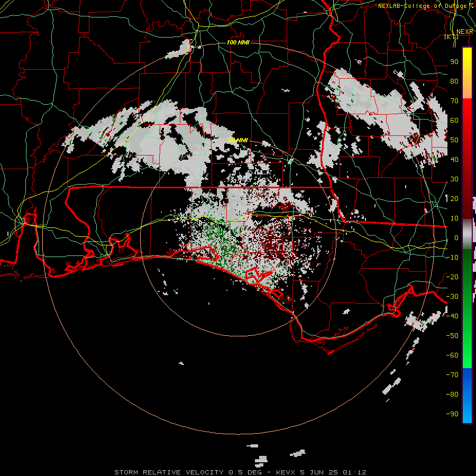Select the -80 value on velocity scale
The image size is (476, 476).
[x=452, y=395]
